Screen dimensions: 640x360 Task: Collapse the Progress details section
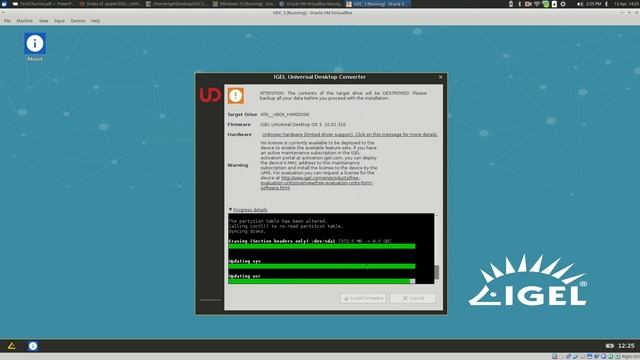(248, 210)
